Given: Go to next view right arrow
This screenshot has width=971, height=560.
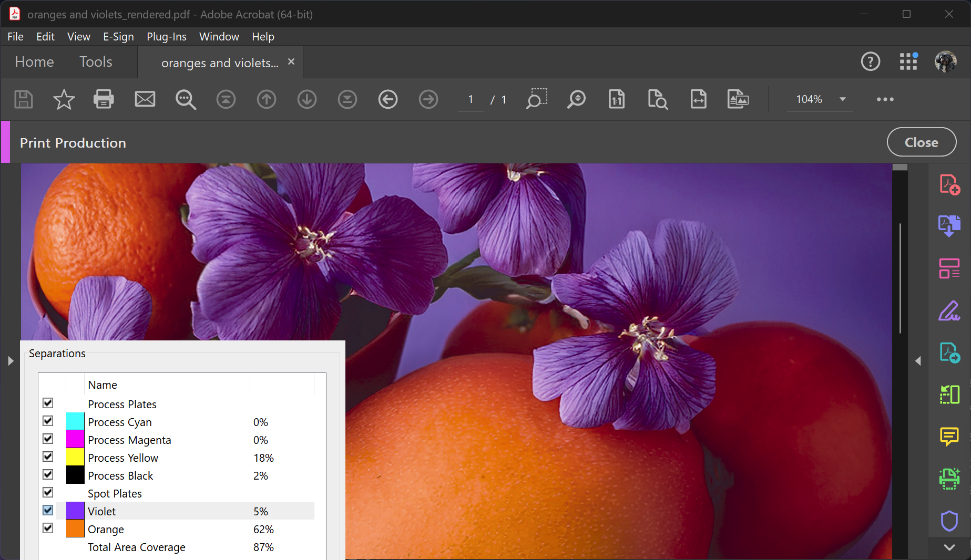Looking at the screenshot, I should tap(428, 99).
